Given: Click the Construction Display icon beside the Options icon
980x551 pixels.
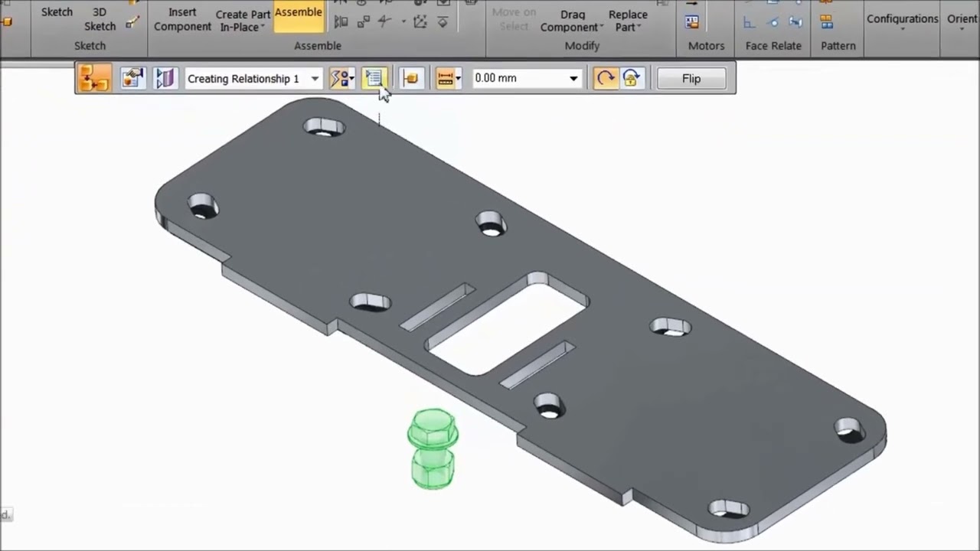Looking at the screenshot, I should [x=165, y=78].
